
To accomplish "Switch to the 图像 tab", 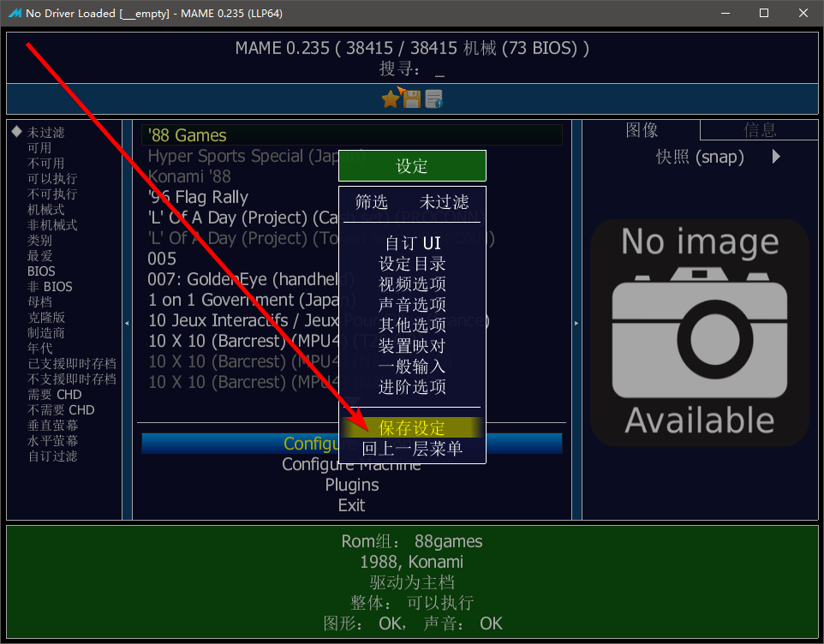I will [642, 130].
